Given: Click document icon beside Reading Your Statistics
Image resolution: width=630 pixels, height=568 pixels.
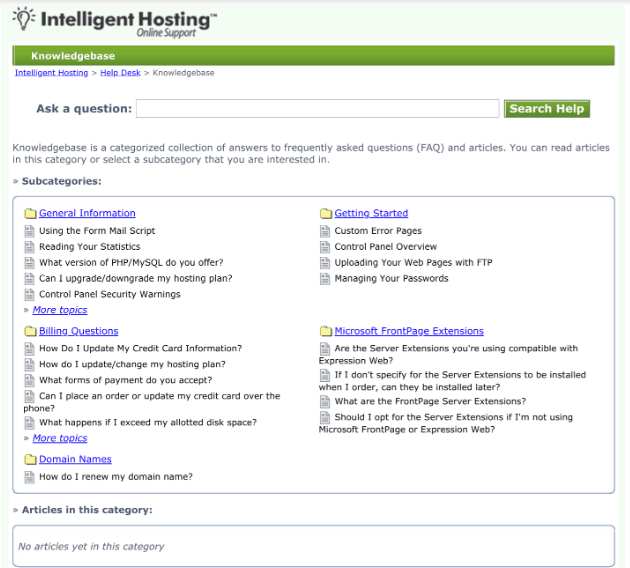Looking at the screenshot, I should click(29, 247).
